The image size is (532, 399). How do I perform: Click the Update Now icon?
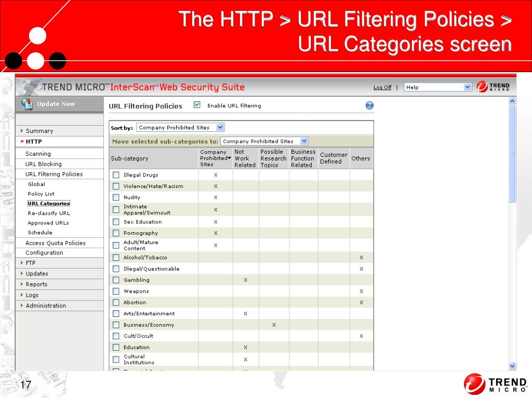pos(27,104)
